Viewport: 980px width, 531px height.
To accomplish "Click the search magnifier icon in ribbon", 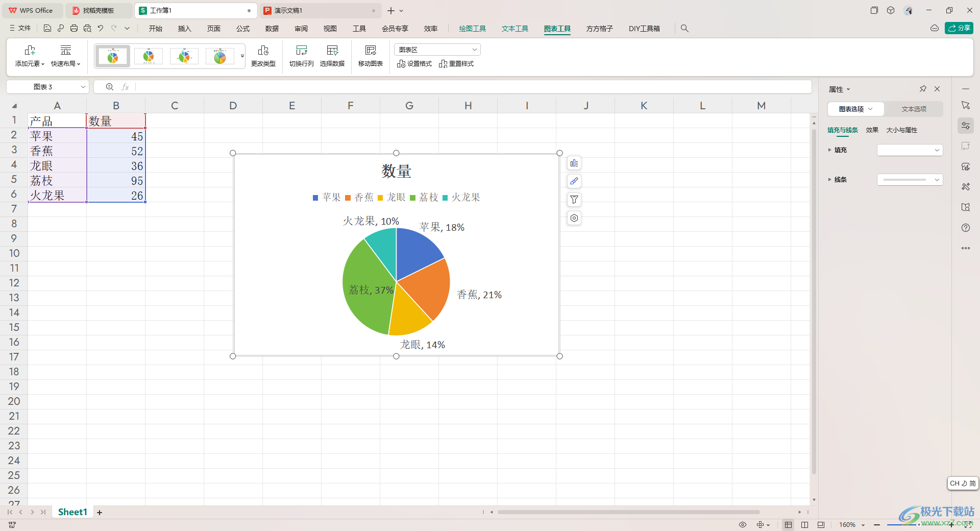I will click(x=684, y=29).
